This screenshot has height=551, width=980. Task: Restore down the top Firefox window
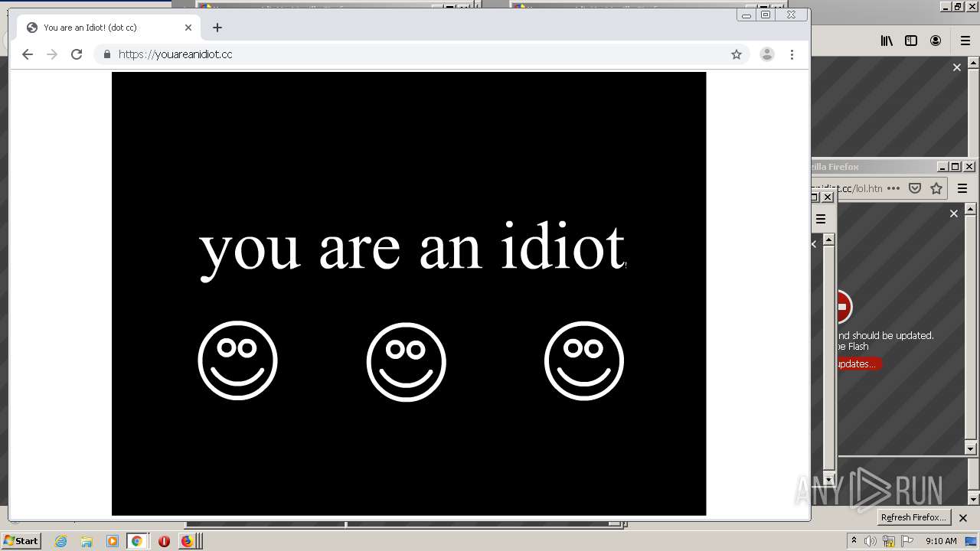tap(957, 7)
